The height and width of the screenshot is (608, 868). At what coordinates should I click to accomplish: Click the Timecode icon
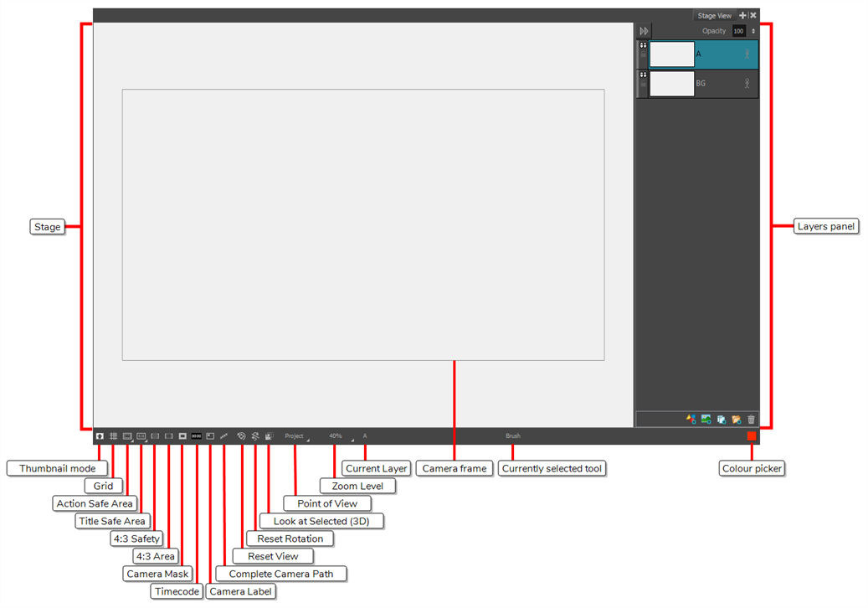[x=197, y=436]
